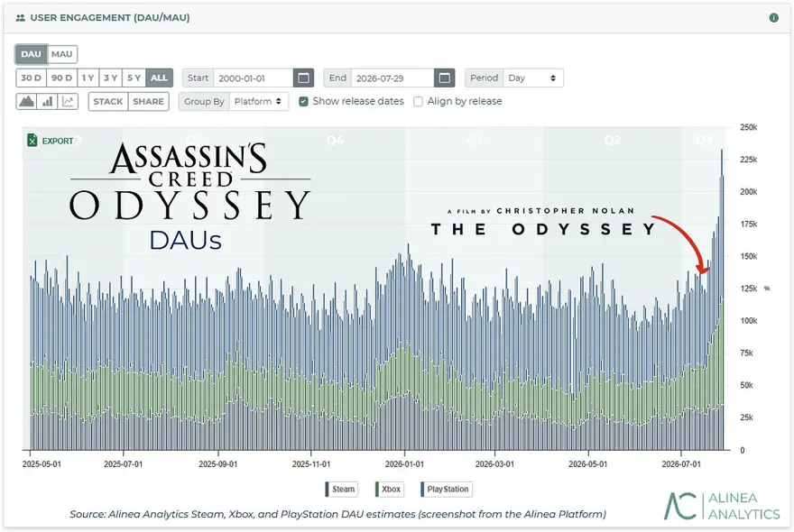The image size is (794, 532).
Task: Click the 2025-07-01 axis label
Action: [123, 463]
